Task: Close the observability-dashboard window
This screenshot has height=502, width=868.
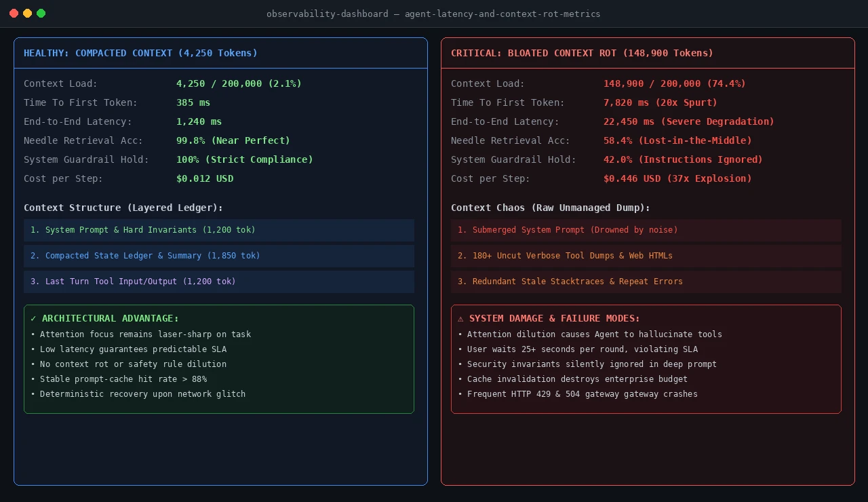Action: [x=14, y=14]
